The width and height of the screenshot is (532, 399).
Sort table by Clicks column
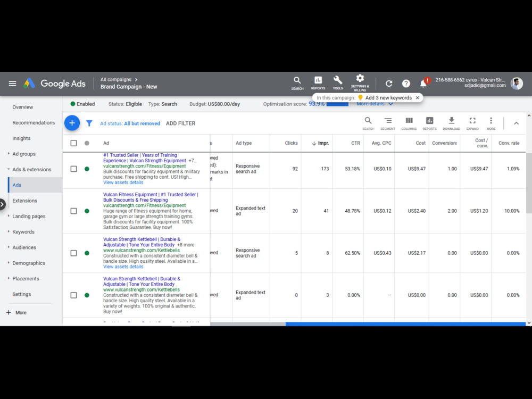[291, 143]
